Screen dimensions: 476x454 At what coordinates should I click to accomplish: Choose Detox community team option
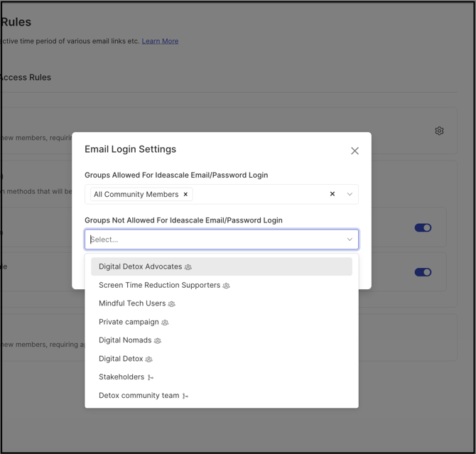point(139,396)
